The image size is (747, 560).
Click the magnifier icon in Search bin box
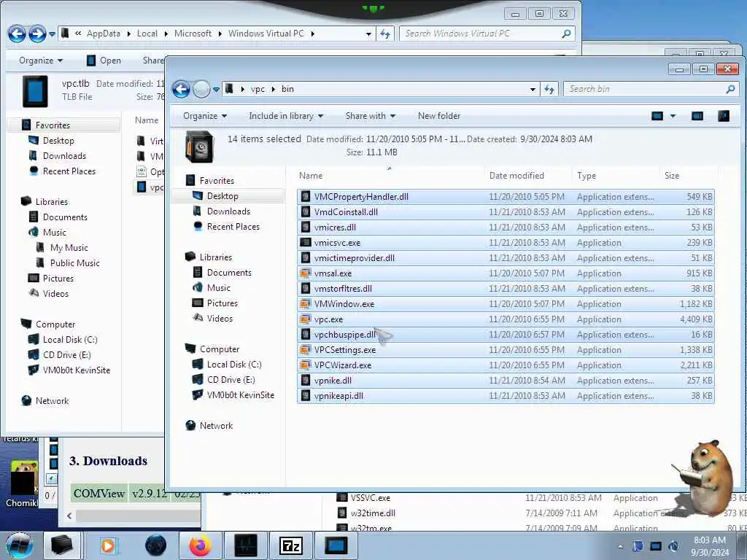tap(729, 89)
